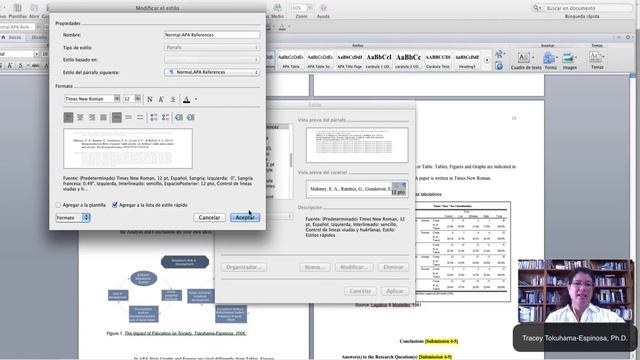Decrease paragraph spacing in style dialog
This screenshot has width=640, height=360.
coord(165,118)
